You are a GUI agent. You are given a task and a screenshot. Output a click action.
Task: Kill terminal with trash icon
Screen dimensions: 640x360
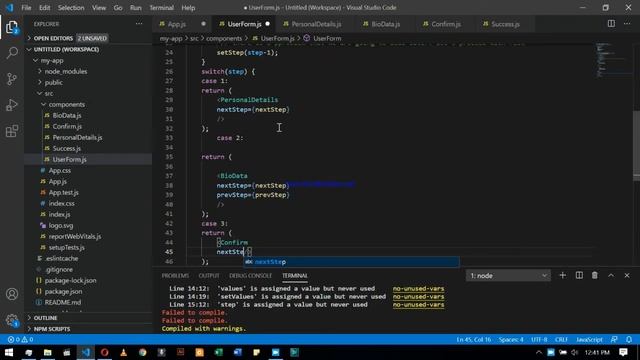(595, 276)
